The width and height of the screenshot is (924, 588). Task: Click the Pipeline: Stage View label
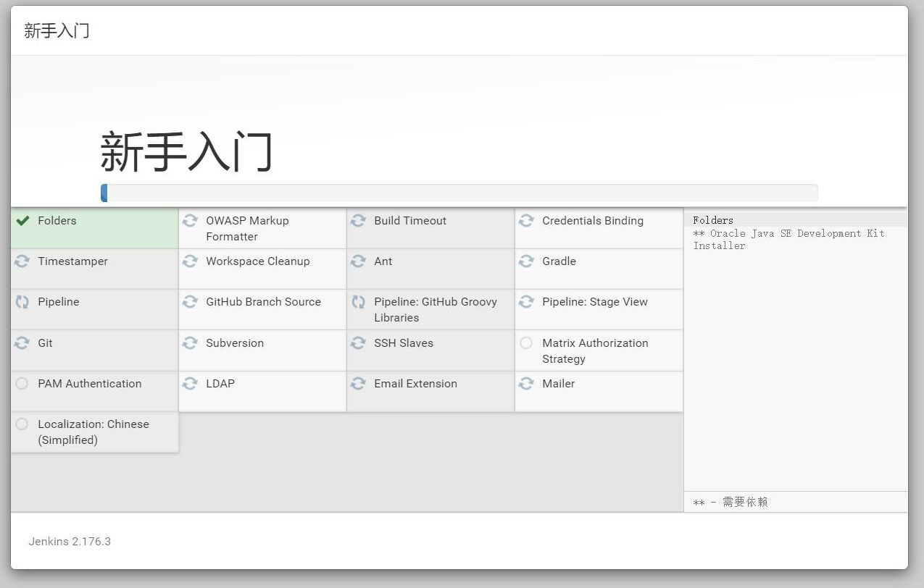594,302
